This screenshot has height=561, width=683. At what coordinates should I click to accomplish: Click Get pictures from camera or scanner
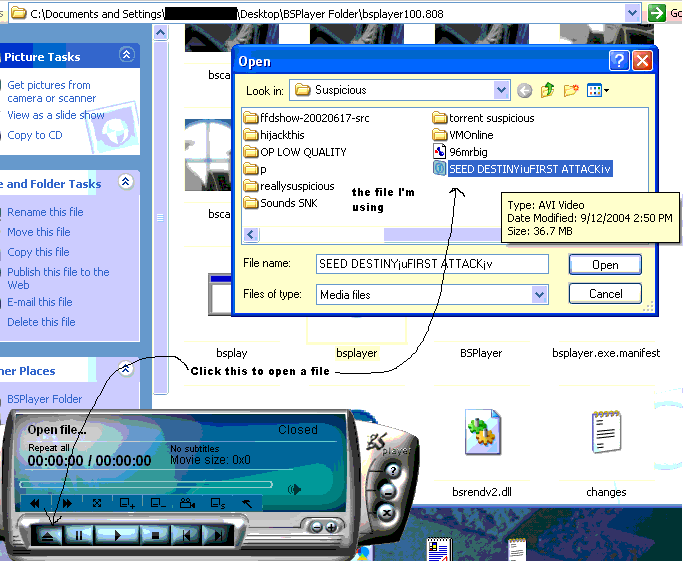51,91
